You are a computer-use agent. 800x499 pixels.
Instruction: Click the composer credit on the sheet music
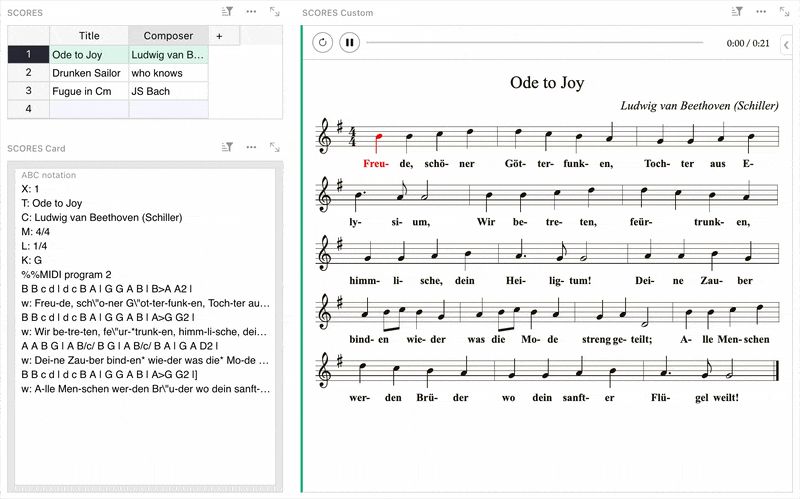tap(699, 106)
